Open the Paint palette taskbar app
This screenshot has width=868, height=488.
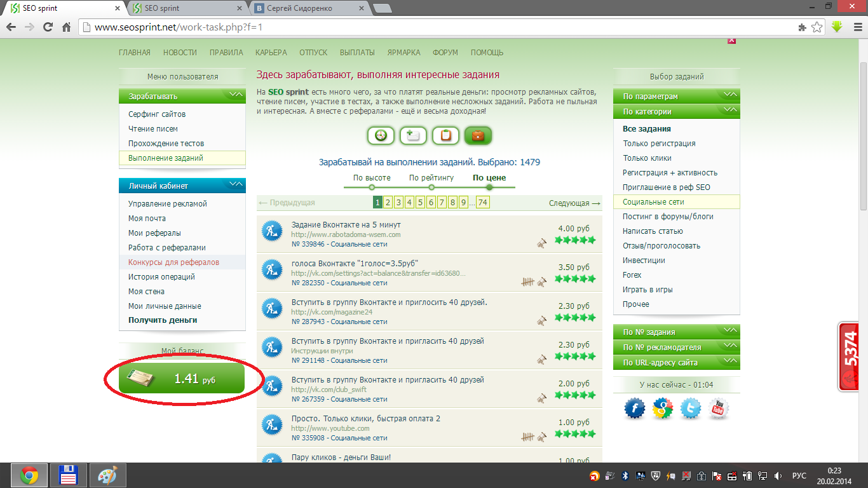pos(107,475)
